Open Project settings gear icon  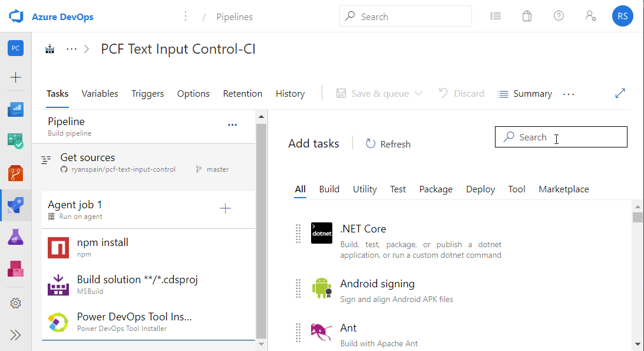click(x=15, y=303)
